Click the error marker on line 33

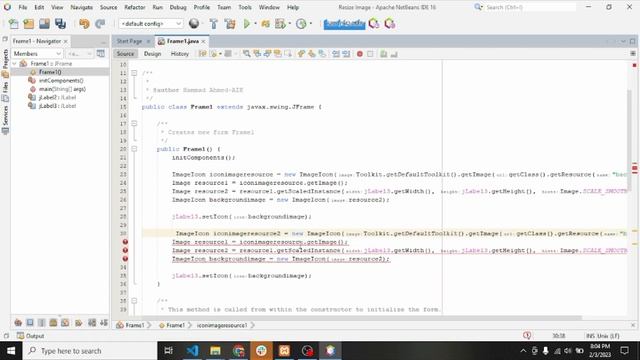coord(125,259)
